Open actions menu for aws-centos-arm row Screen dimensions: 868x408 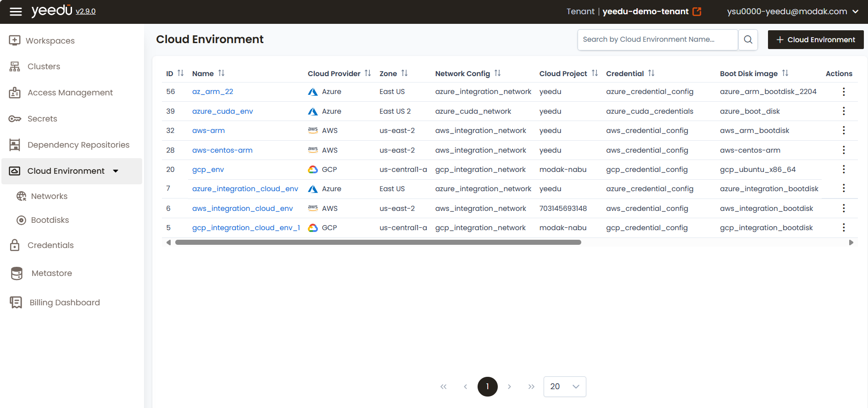(x=843, y=150)
